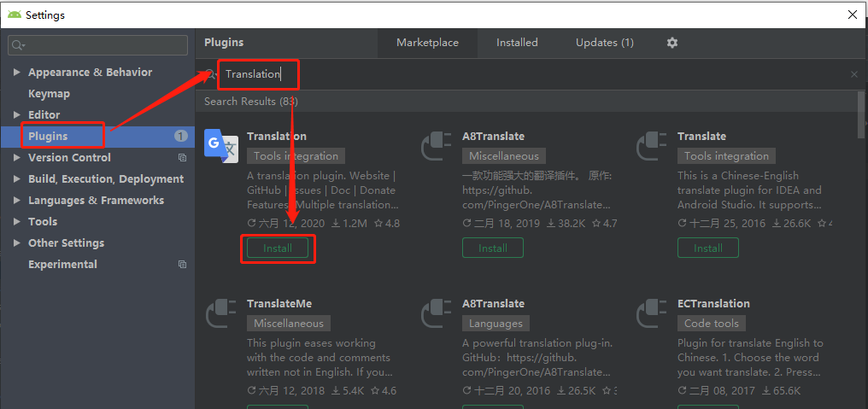Click the Miscellaneous tag under TranslateMe
The image size is (868, 409).
289,324
